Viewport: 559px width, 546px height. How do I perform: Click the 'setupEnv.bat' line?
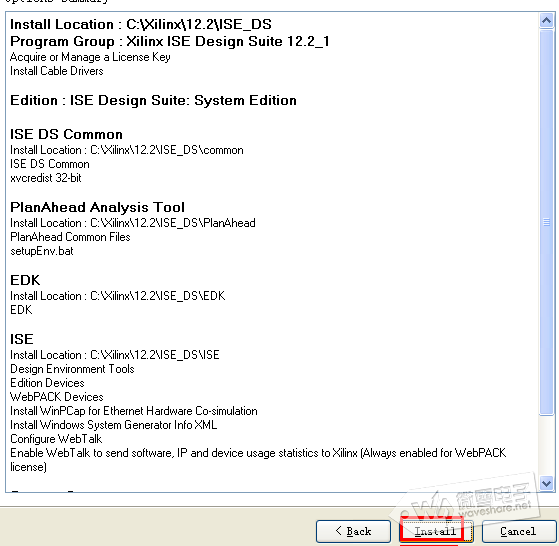[42, 251]
